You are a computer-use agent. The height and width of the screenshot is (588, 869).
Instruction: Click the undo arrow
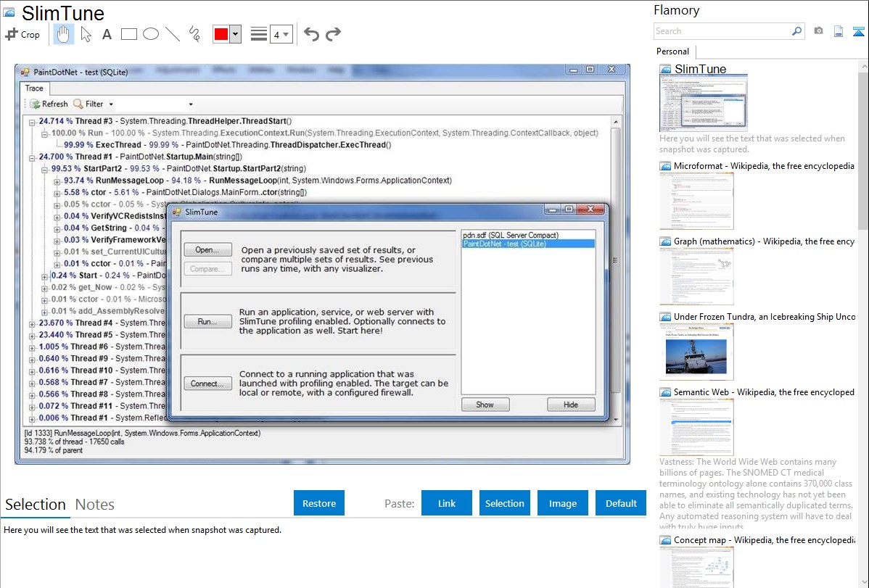(311, 34)
